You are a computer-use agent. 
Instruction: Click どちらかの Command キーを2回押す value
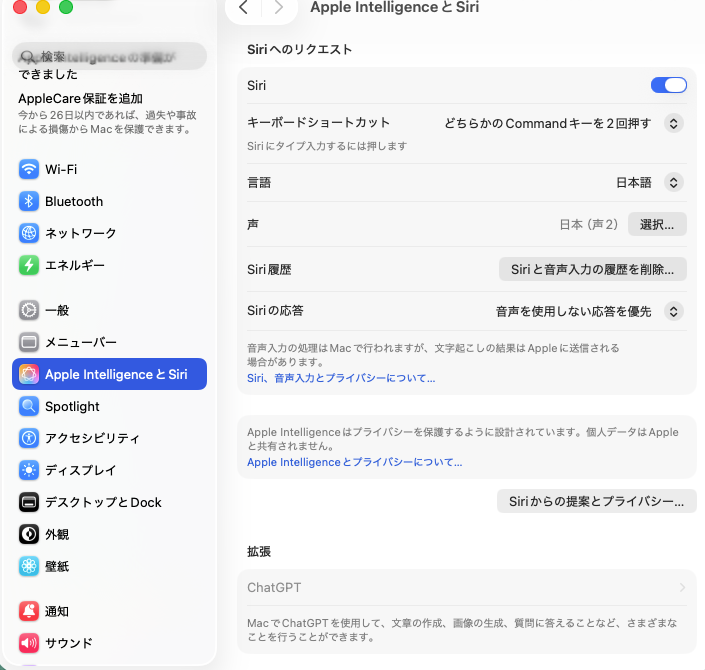(548, 123)
